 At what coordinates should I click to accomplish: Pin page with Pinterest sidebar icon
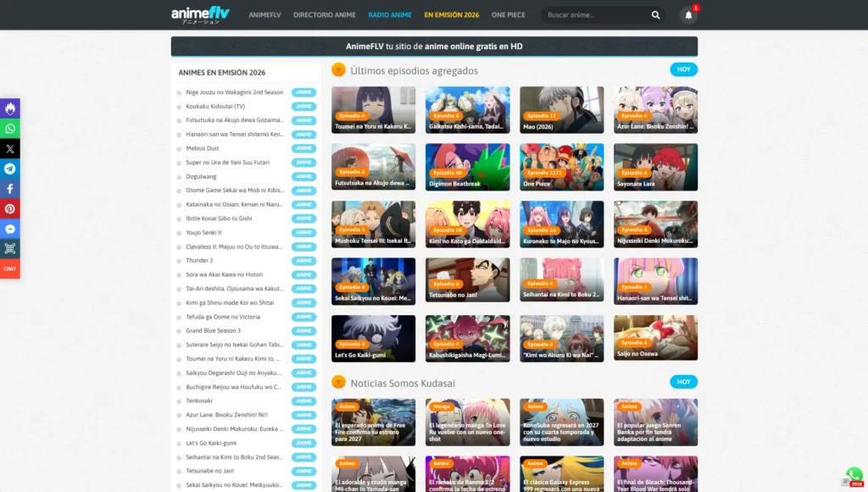tap(10, 209)
